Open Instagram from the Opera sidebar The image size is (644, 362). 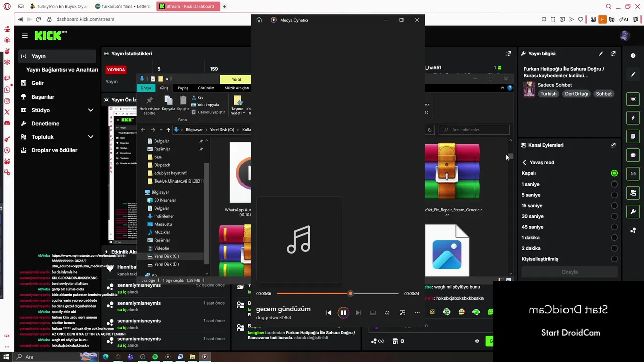7,101
